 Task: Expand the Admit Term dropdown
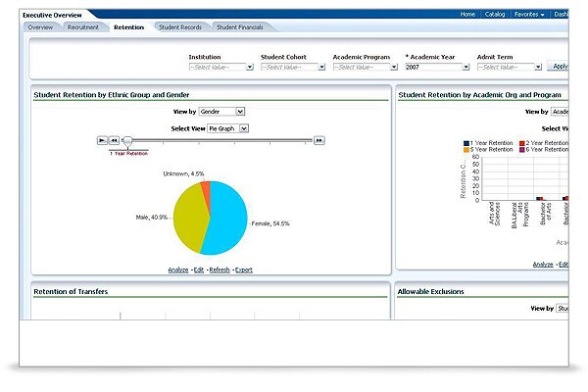click(510, 68)
